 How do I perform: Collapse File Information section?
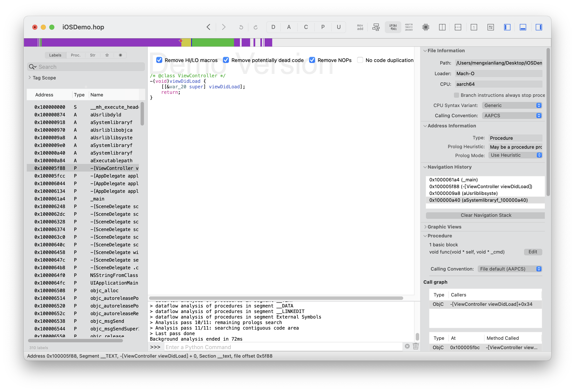click(425, 51)
